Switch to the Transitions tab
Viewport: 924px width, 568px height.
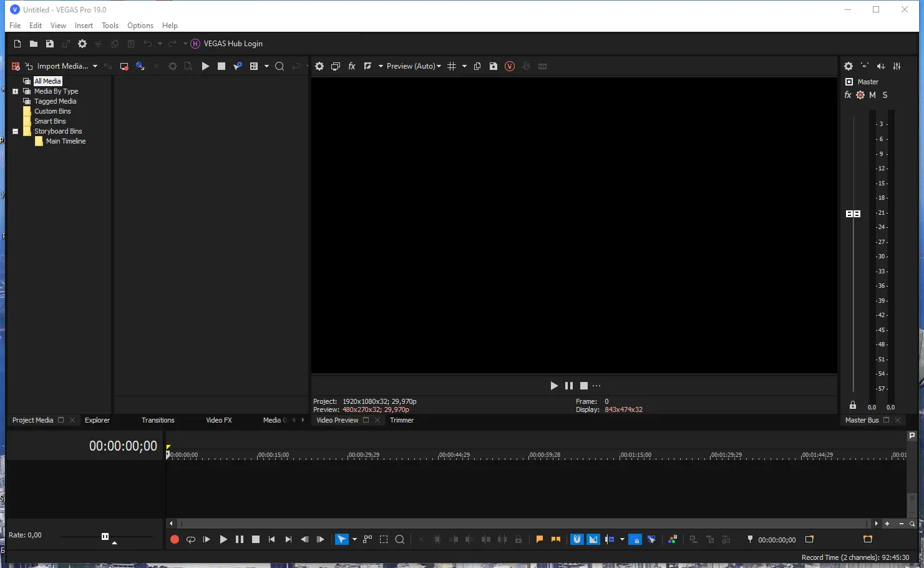pos(157,420)
